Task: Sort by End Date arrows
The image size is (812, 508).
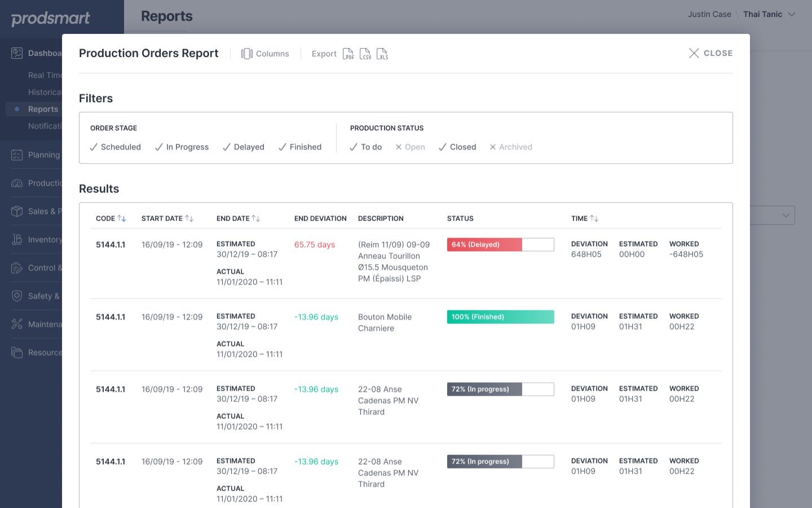Action: [x=256, y=218]
